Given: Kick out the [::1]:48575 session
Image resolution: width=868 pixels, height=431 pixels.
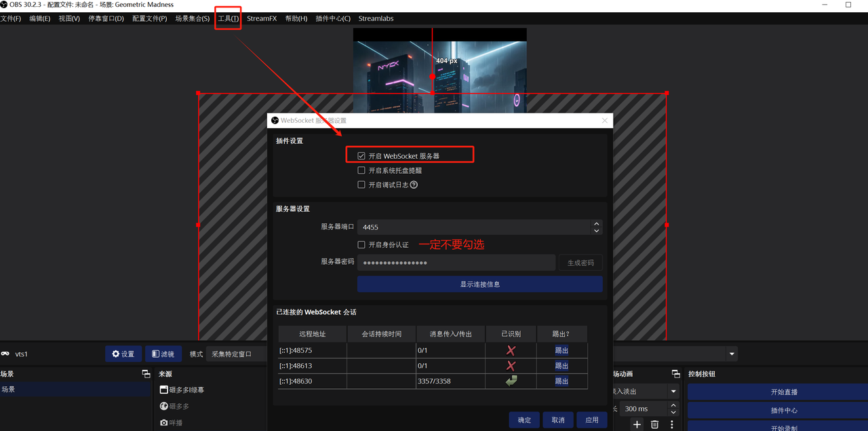Looking at the screenshot, I should coord(561,350).
